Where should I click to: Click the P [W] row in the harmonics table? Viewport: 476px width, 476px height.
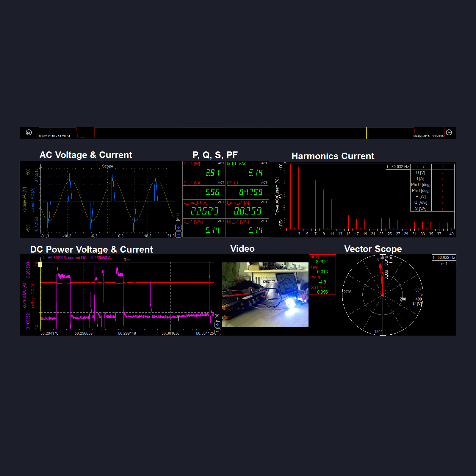click(432, 197)
